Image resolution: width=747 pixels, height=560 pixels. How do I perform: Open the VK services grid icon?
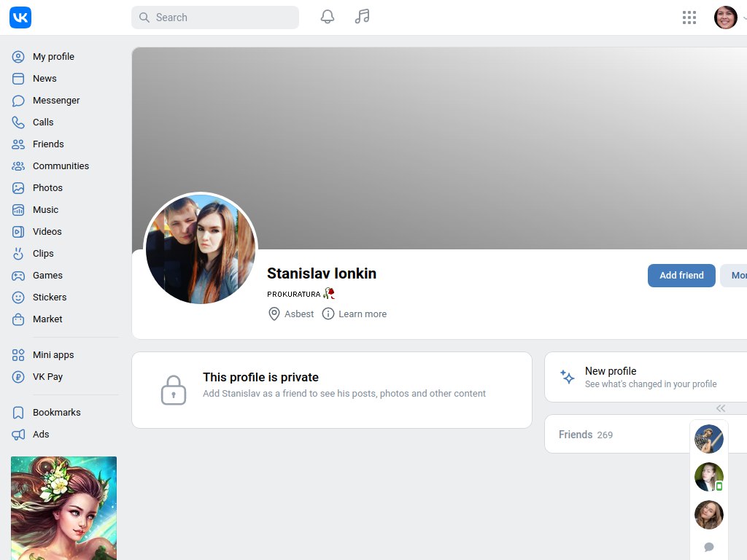coord(689,17)
